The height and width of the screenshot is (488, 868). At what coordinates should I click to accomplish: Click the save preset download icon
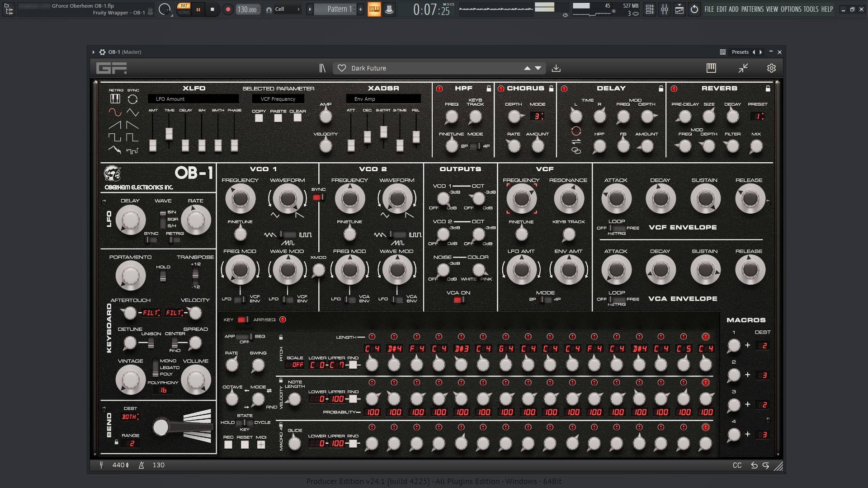[556, 68]
